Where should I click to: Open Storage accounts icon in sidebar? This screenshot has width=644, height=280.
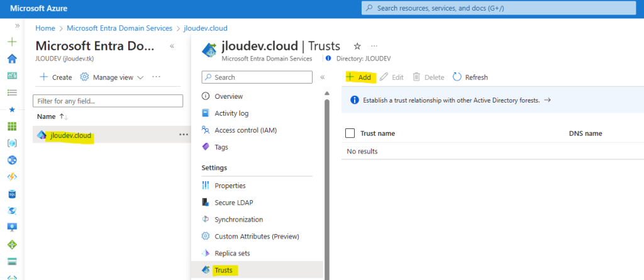(13, 261)
